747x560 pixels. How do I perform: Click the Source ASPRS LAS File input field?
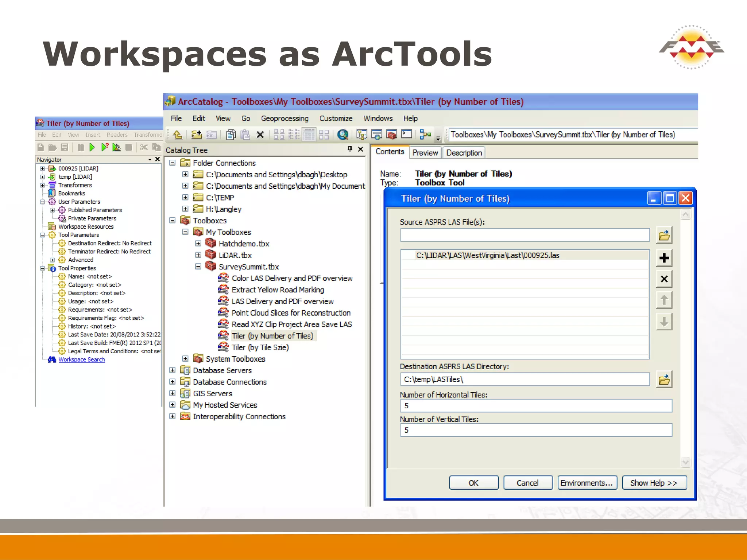tap(525, 235)
